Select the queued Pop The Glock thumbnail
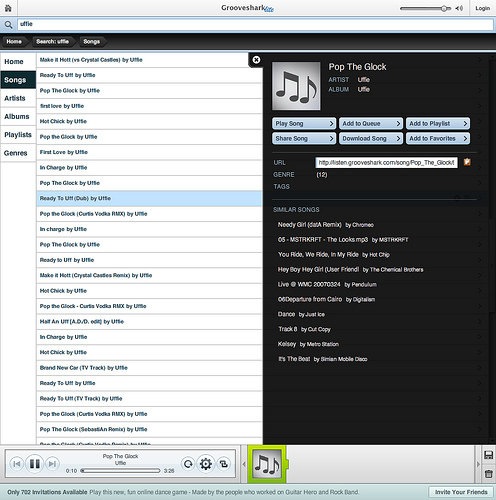 click(267, 464)
